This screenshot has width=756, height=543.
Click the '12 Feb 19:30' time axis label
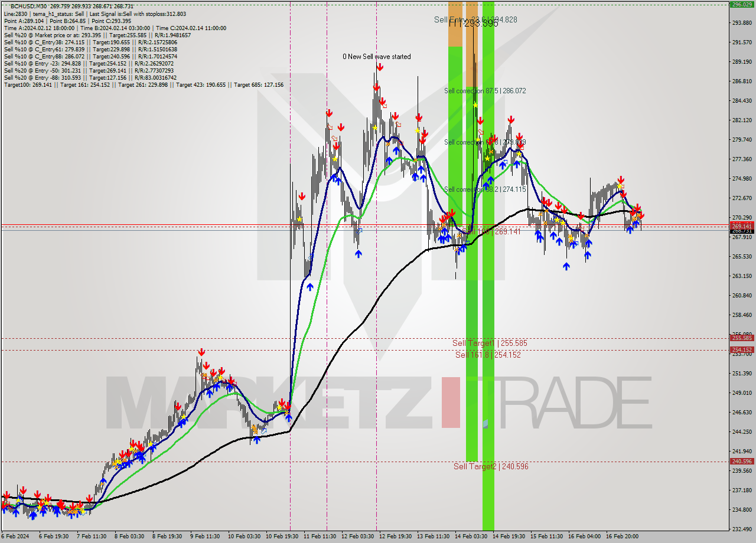coord(396,537)
